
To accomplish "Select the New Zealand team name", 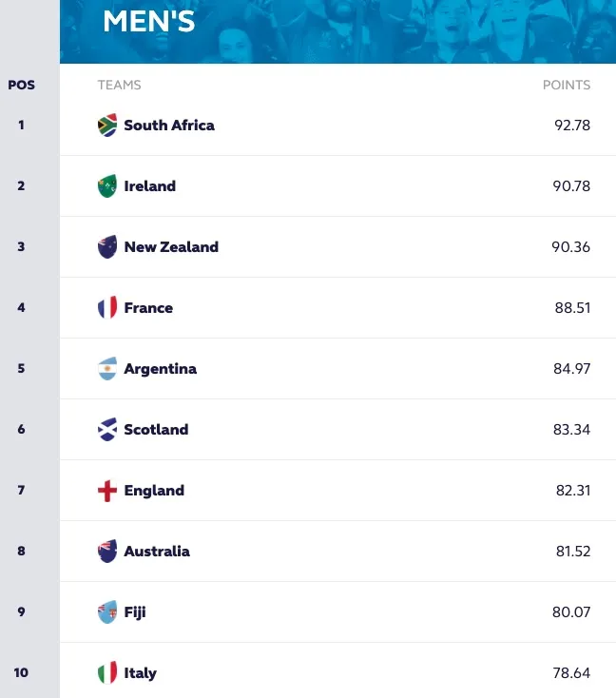I will (171, 246).
